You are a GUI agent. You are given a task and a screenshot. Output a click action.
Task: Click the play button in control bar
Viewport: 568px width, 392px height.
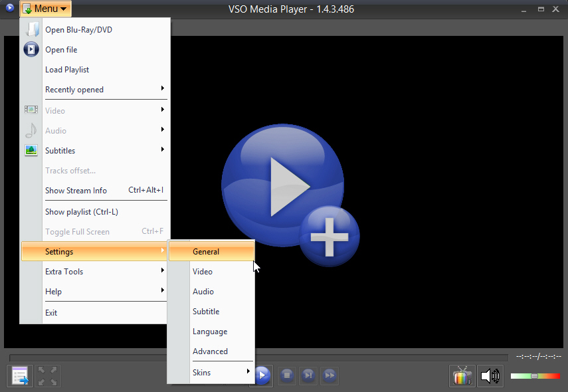click(262, 375)
